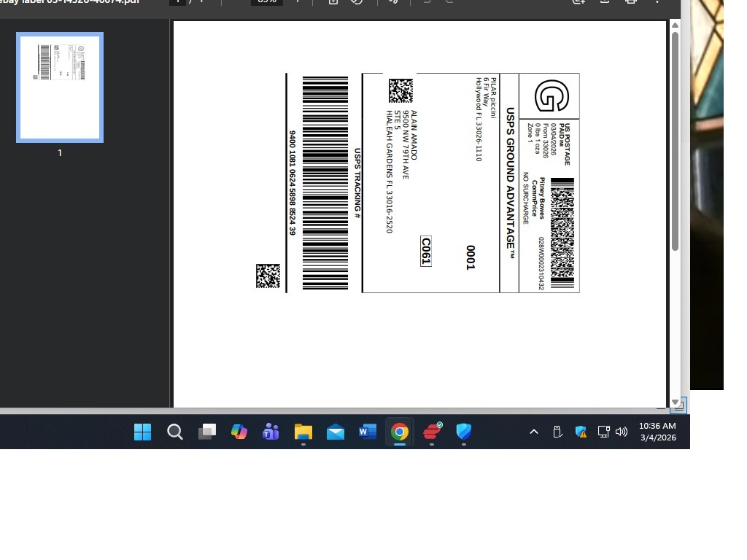The image size is (747, 560).
Task: Open Windows Search from the taskbar
Action: [175, 432]
